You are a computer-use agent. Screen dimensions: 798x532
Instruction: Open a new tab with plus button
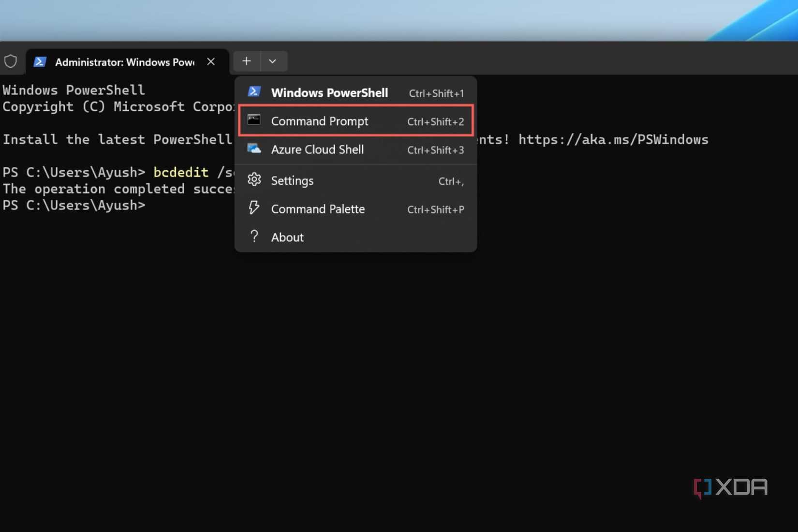[247, 61]
